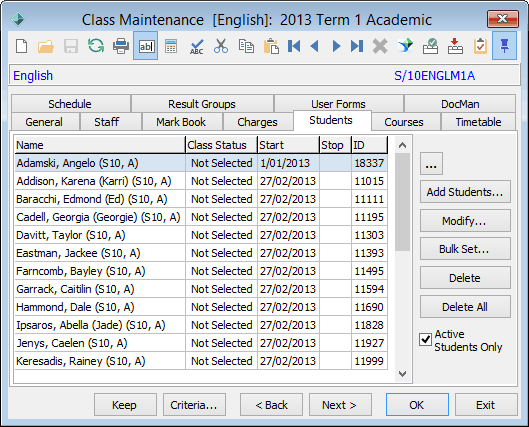
Task: Sort by the Stop column header
Action: tap(335, 145)
